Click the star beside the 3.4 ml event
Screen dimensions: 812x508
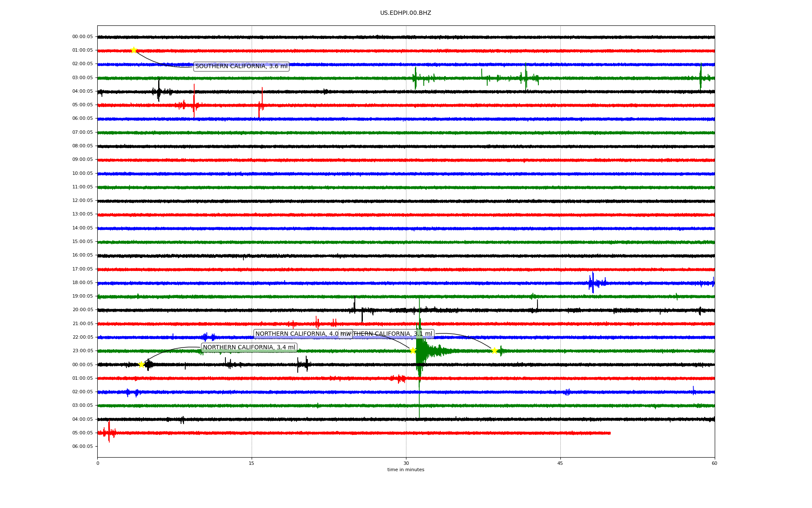tap(141, 364)
